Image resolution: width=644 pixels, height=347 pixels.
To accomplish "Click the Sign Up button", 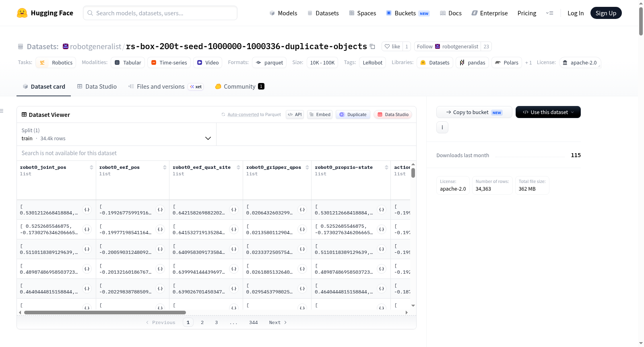I will point(606,13).
